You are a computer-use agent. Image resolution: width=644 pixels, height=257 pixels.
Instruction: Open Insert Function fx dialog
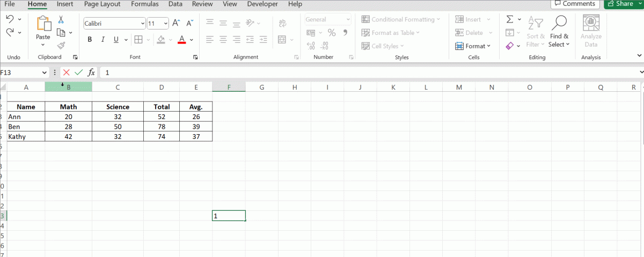[x=92, y=72]
